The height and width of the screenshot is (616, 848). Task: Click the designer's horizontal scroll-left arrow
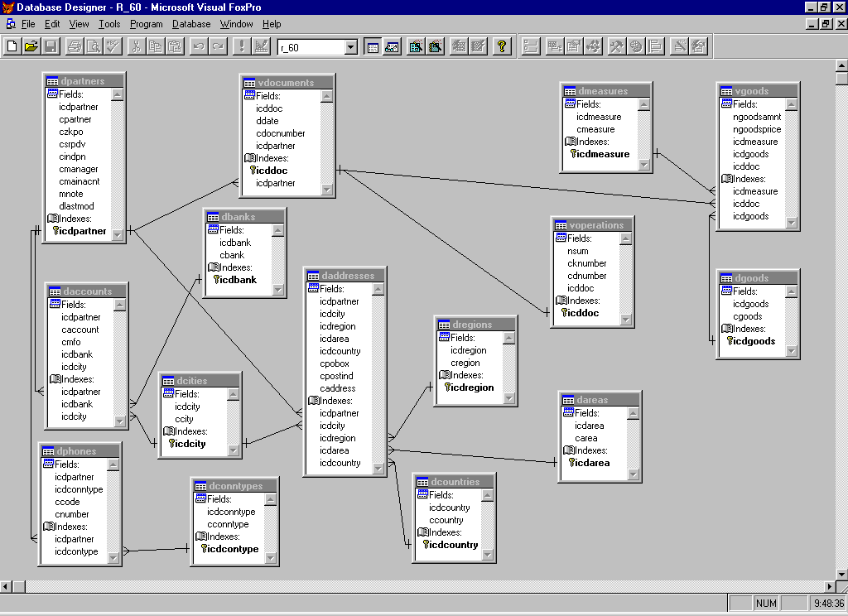click(6, 585)
